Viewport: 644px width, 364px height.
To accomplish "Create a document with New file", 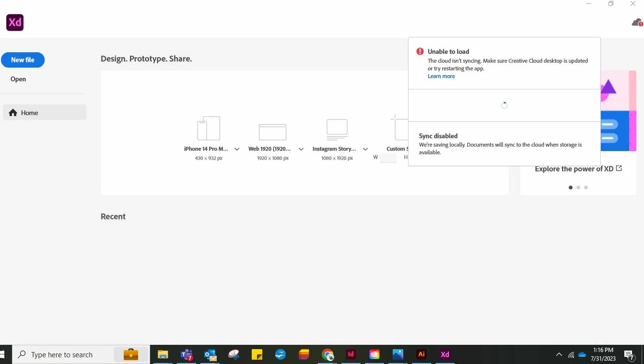I will pos(23,60).
